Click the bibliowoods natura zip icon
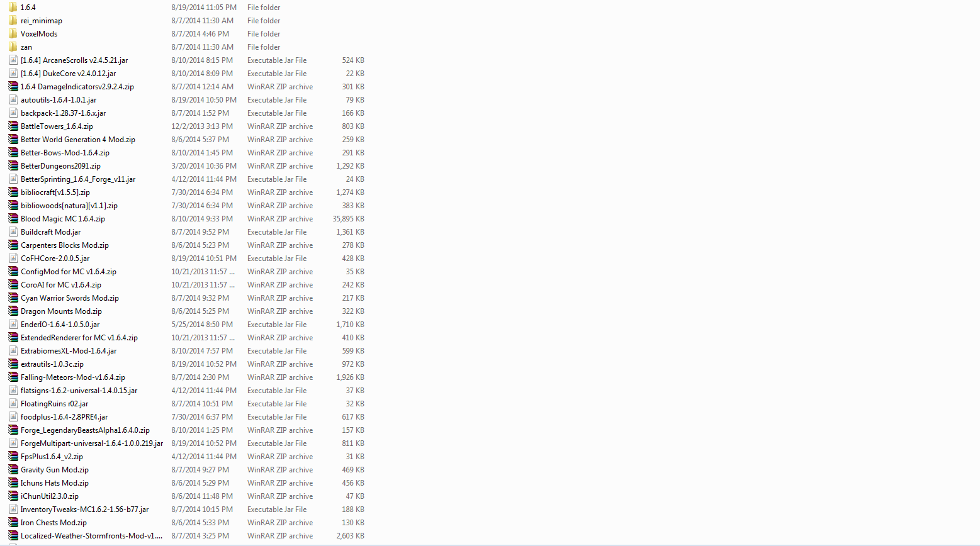 pyautogui.click(x=13, y=206)
